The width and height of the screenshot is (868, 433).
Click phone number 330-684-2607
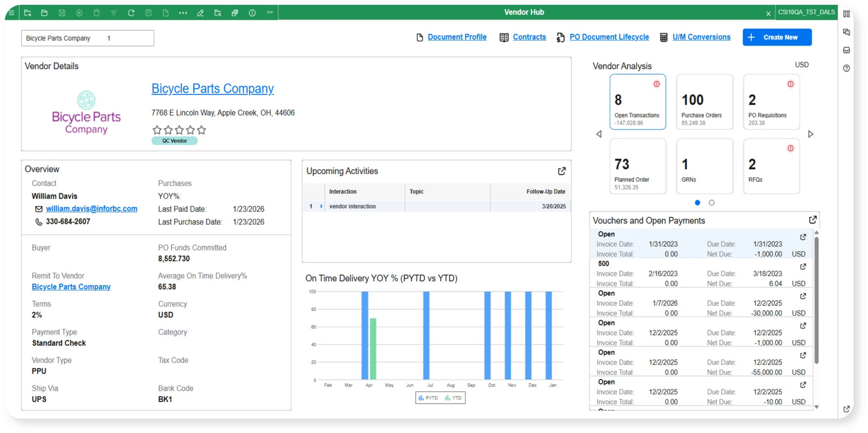pyautogui.click(x=68, y=222)
